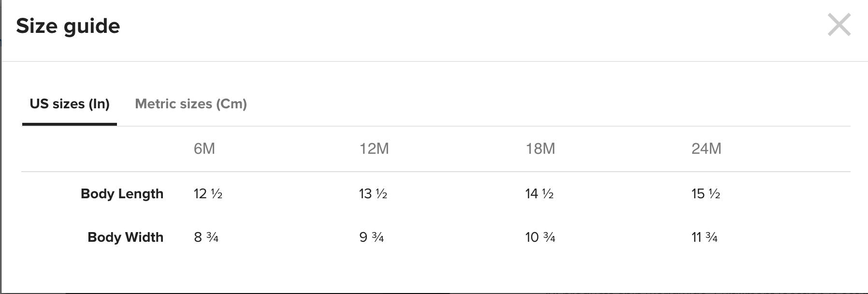Click the underline beneath US sizes tab

coord(70,124)
